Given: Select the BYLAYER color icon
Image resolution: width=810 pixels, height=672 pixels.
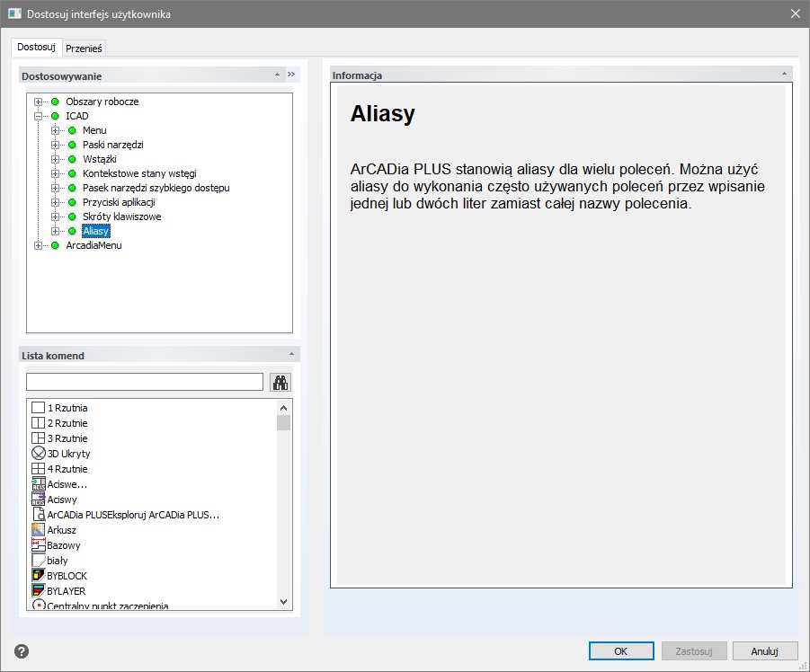Looking at the screenshot, I should pyautogui.click(x=39, y=591).
